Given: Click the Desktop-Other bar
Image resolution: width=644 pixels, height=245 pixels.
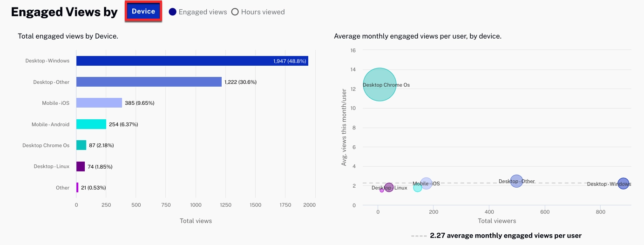Looking at the screenshot, I should (149, 82).
